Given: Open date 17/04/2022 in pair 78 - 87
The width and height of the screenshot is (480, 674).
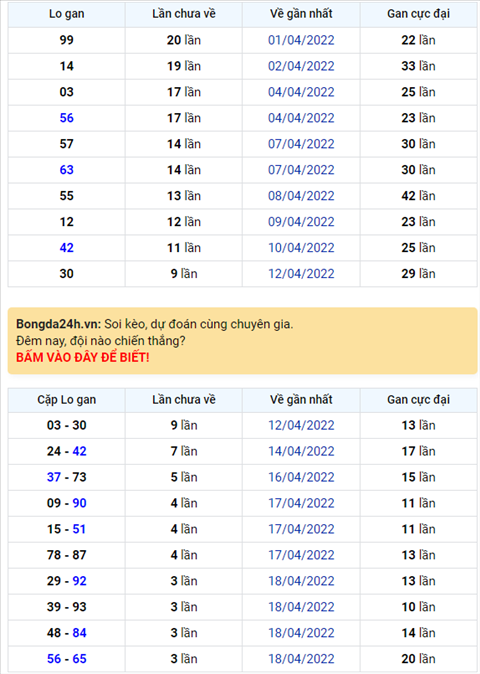Looking at the screenshot, I should pos(301,555).
